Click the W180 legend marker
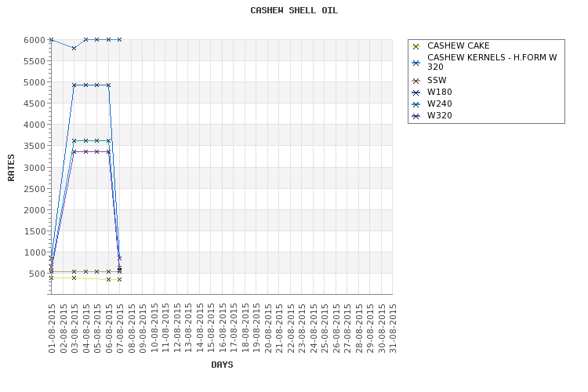Screen dimensions: 588x392 click(416, 93)
